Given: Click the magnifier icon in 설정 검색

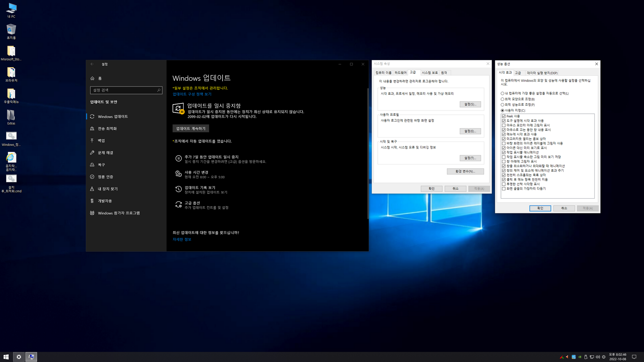Looking at the screenshot, I should pyautogui.click(x=158, y=90).
